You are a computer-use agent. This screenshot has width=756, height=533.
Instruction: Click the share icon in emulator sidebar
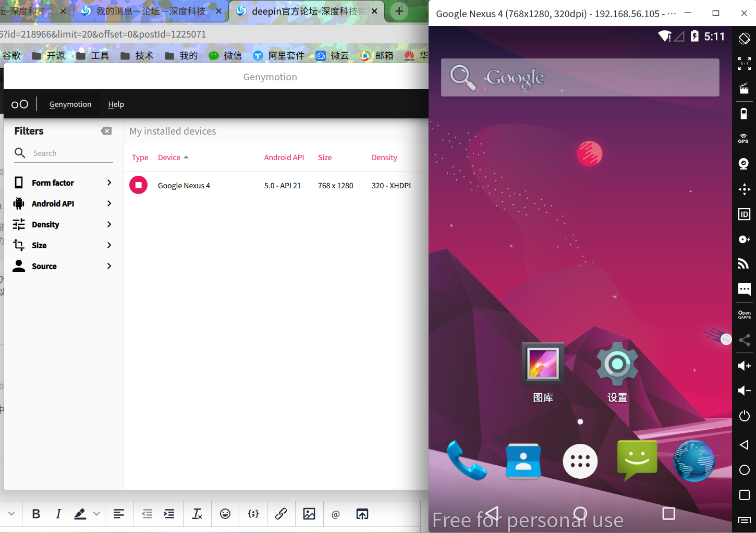tap(744, 340)
